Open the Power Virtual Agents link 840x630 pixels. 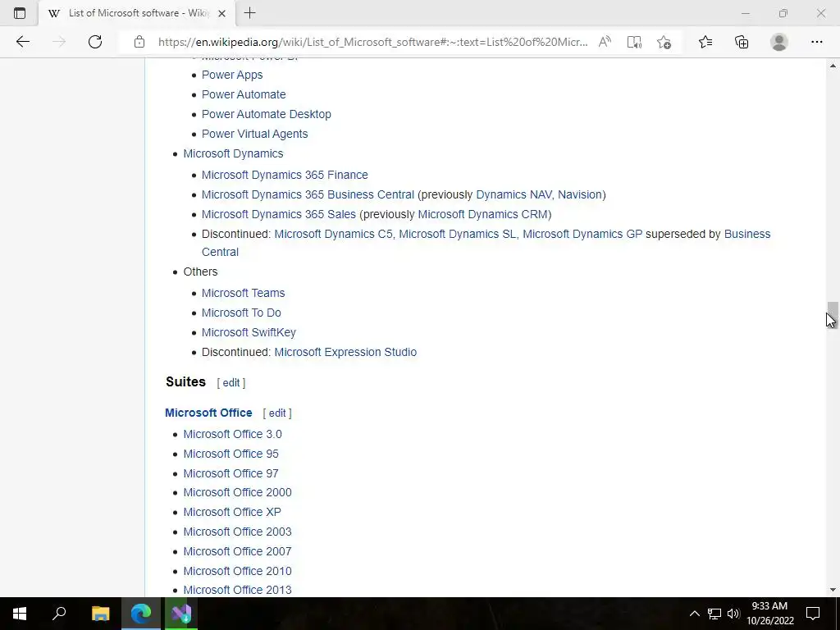point(254,134)
